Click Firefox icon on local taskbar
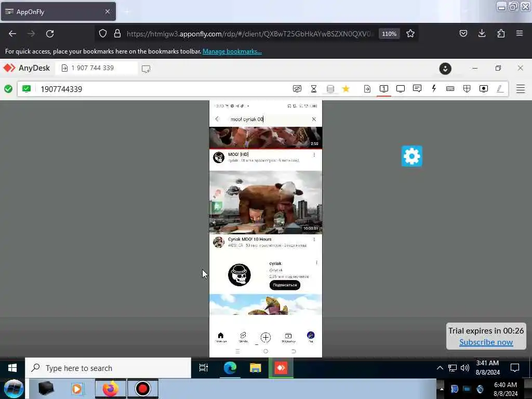 111,389
